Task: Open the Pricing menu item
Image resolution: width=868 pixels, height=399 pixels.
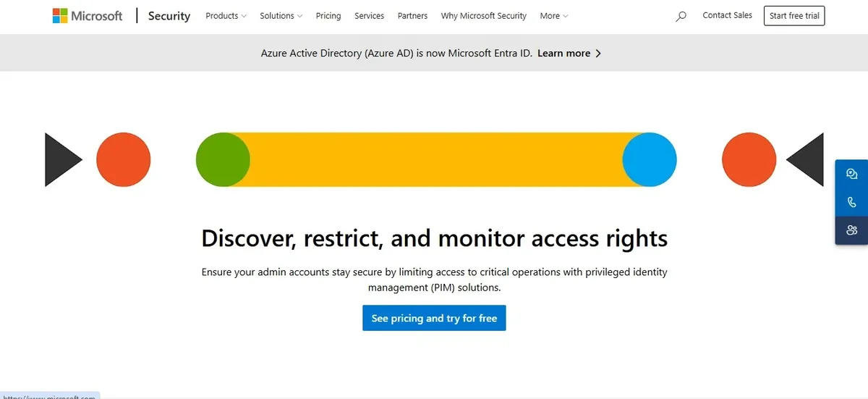Action: [328, 16]
